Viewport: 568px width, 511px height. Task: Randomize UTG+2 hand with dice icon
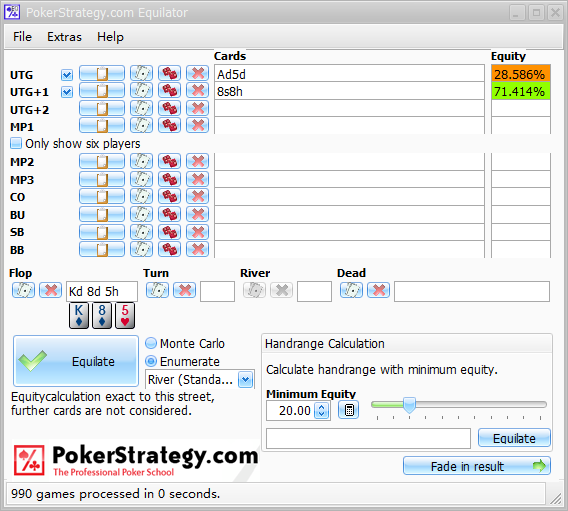tap(169, 108)
